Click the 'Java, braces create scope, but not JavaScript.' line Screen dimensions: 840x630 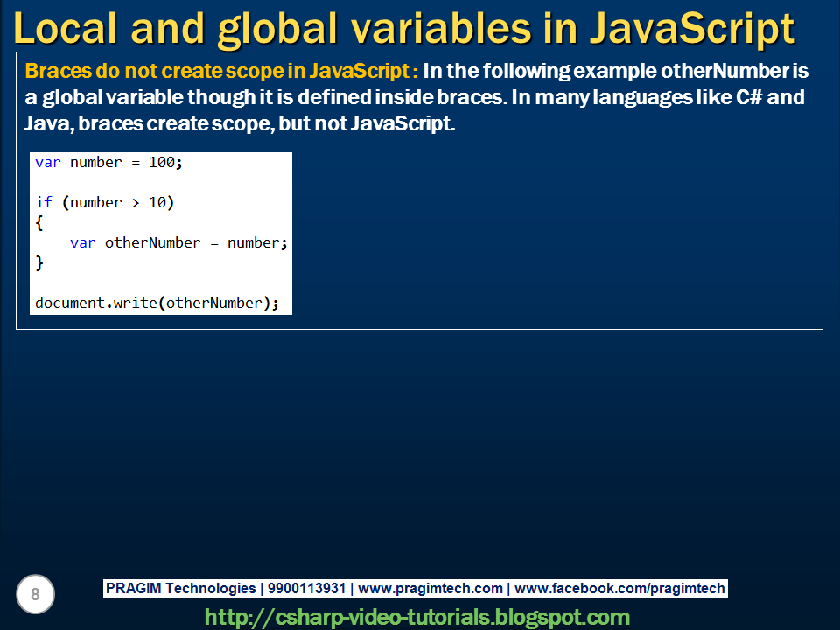[x=240, y=123]
